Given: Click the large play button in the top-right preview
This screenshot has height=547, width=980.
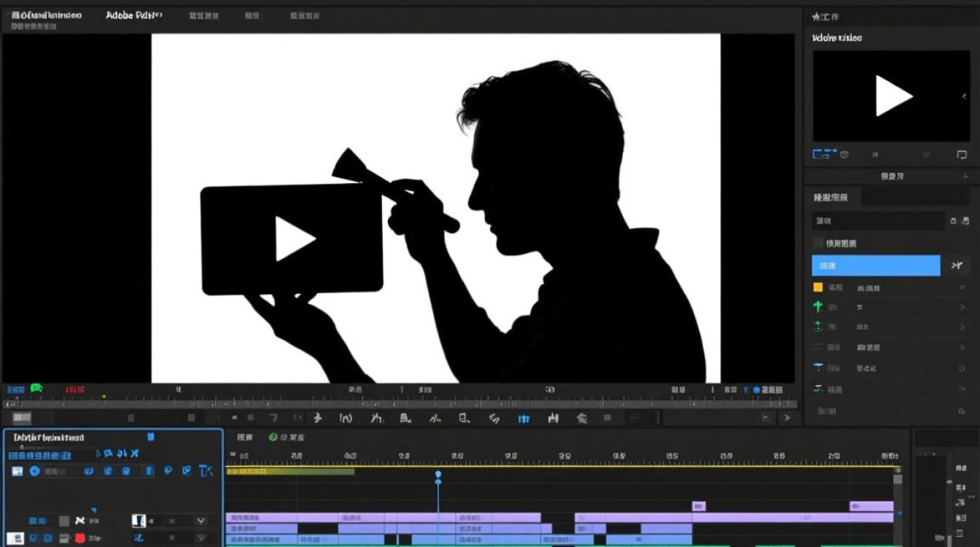Looking at the screenshot, I should (x=892, y=96).
